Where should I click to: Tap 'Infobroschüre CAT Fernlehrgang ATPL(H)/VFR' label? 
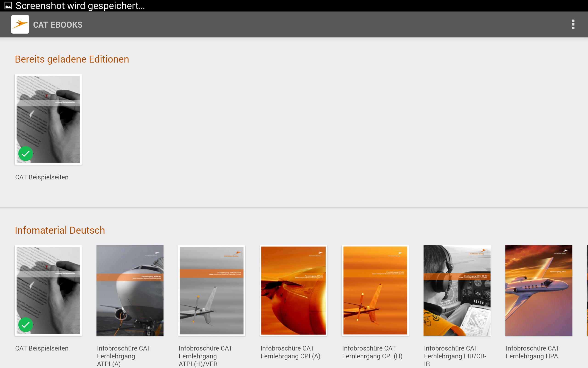[x=206, y=356]
